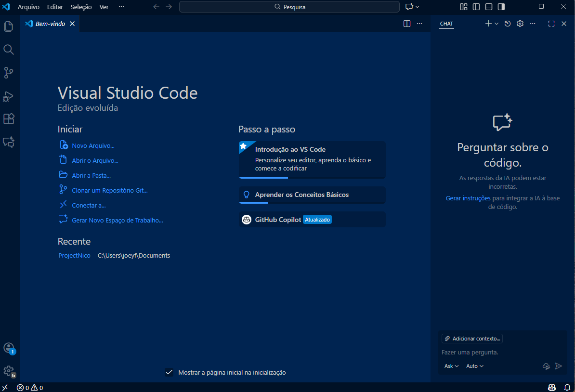This screenshot has width=575, height=392.
Task: Expand the title bar Copilot dropdown chevron
Action: pos(418,7)
